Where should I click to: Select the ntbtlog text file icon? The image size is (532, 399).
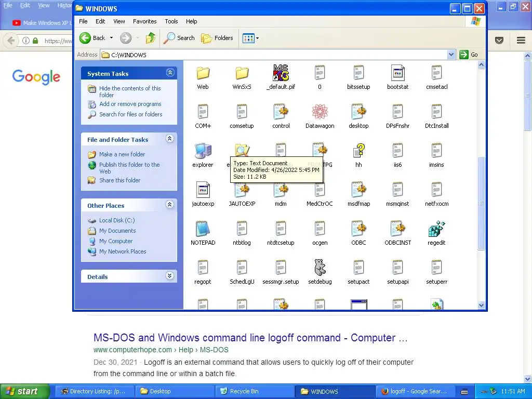tap(242, 229)
